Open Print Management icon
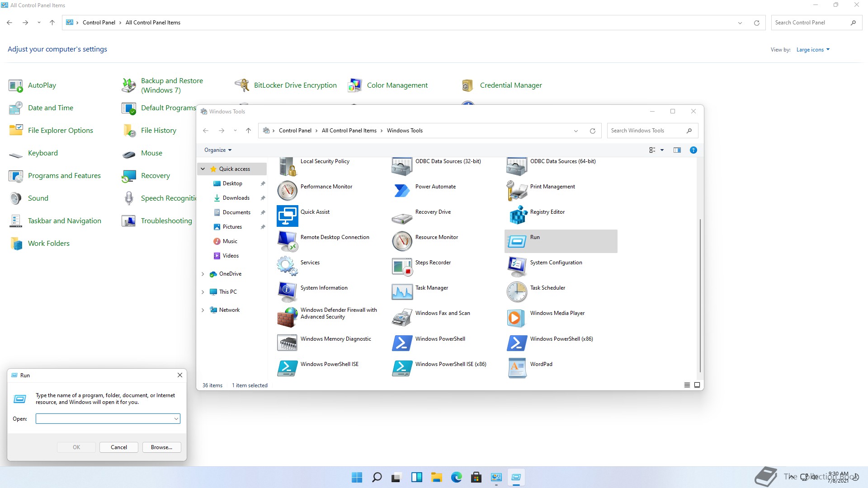The height and width of the screenshot is (488, 868). (x=517, y=190)
